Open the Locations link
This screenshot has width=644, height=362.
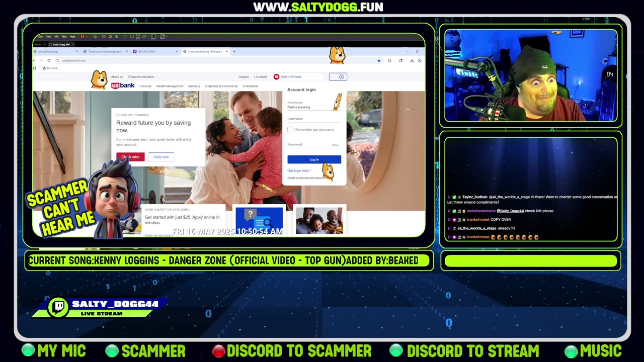click(261, 77)
